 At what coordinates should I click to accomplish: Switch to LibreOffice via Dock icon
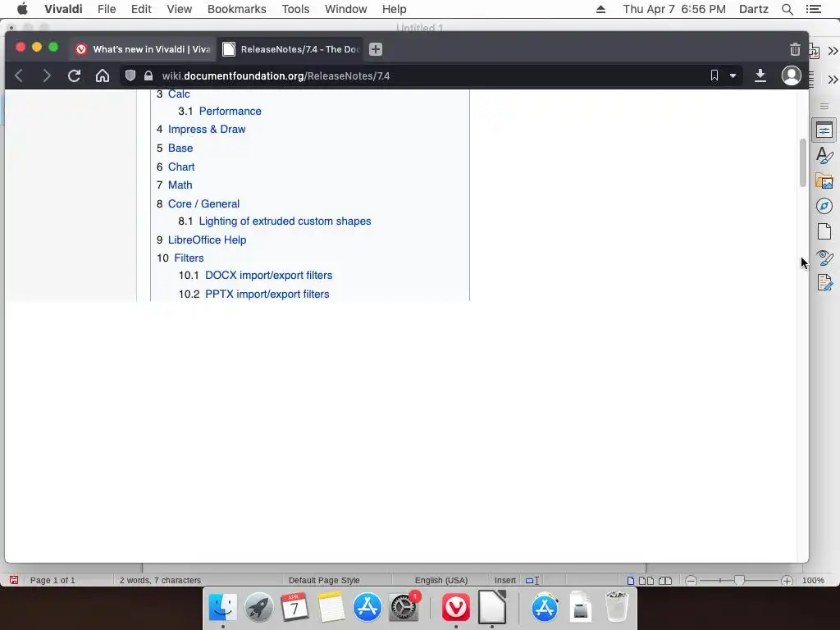pos(492,608)
